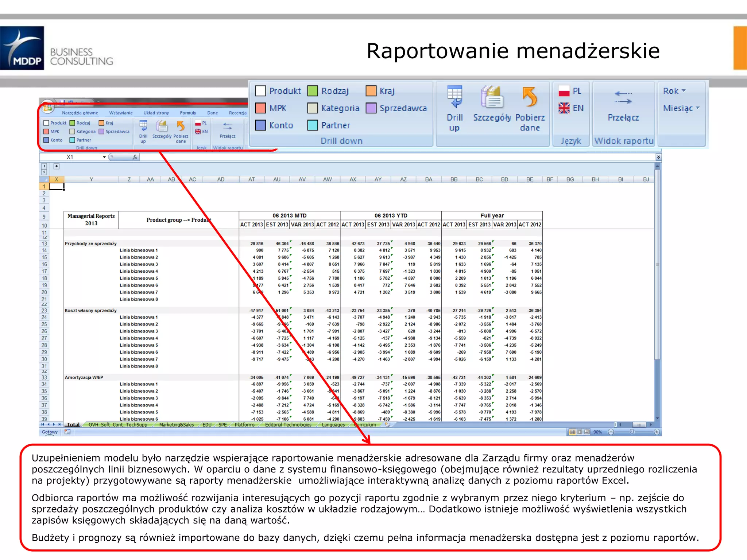Viewport: 747px width, 560px height.
Task: Toggle Partner box in enlarged ribbon
Action: click(313, 125)
